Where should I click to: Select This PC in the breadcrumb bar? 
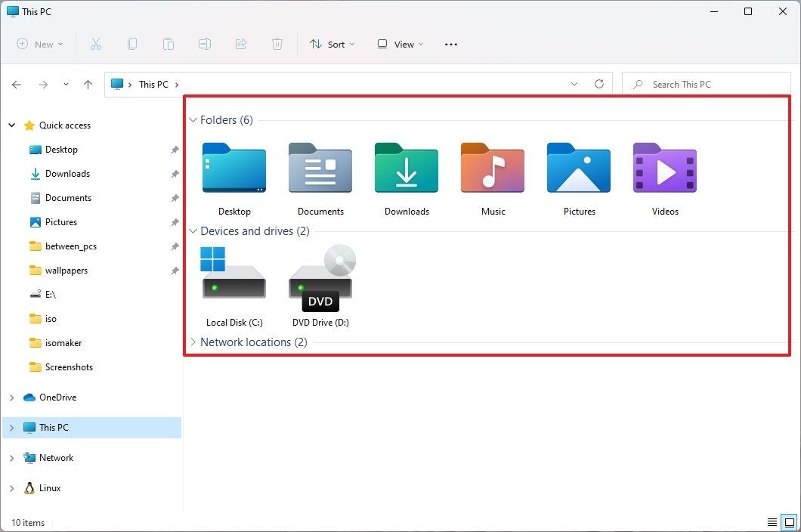point(153,84)
